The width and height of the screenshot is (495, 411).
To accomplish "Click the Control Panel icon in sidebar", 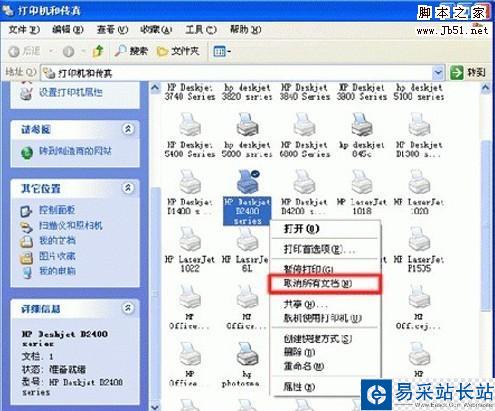I will point(27,211).
